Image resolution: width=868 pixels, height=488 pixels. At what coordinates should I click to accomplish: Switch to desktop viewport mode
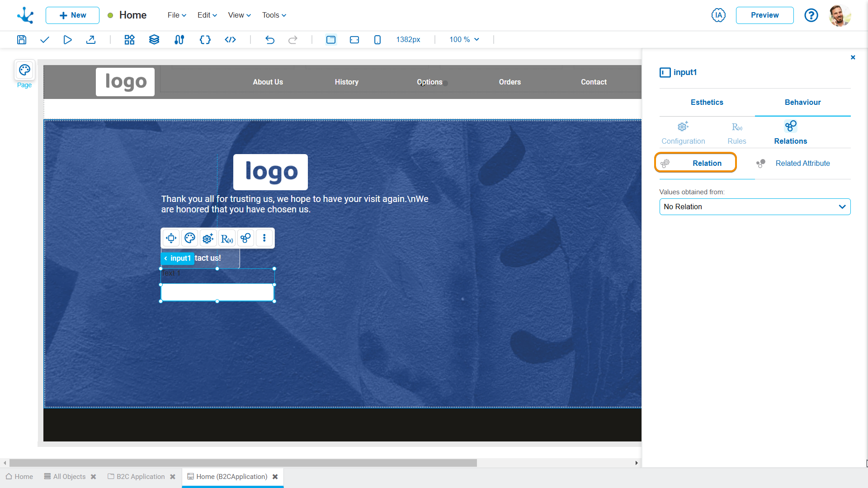331,40
